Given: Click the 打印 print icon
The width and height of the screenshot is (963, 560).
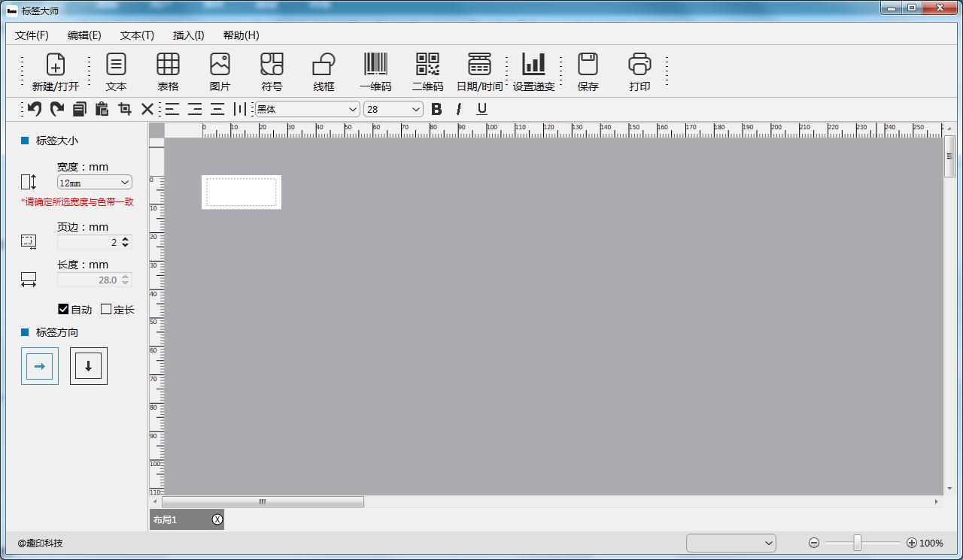Looking at the screenshot, I should pyautogui.click(x=639, y=65).
